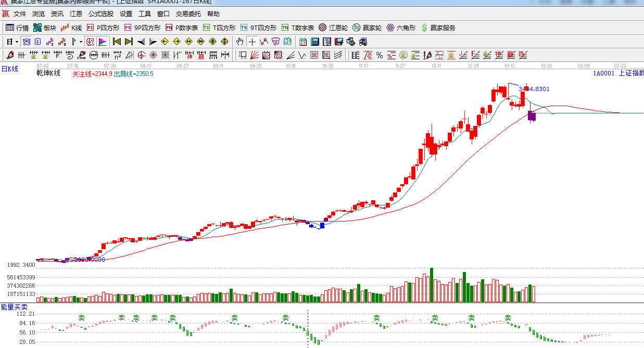The width and height of the screenshot is (644, 348).
Task: Open the 江恩 menu in menu bar
Action: pyautogui.click(x=76, y=14)
